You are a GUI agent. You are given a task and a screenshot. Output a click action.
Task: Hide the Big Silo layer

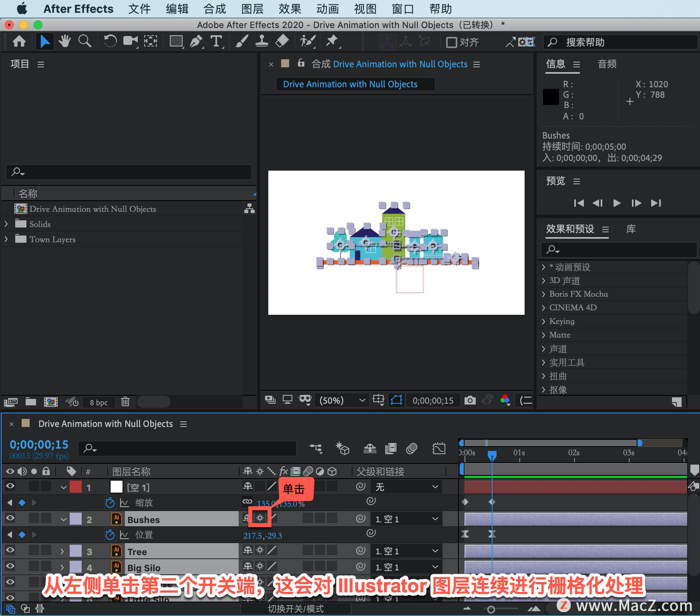10,566
